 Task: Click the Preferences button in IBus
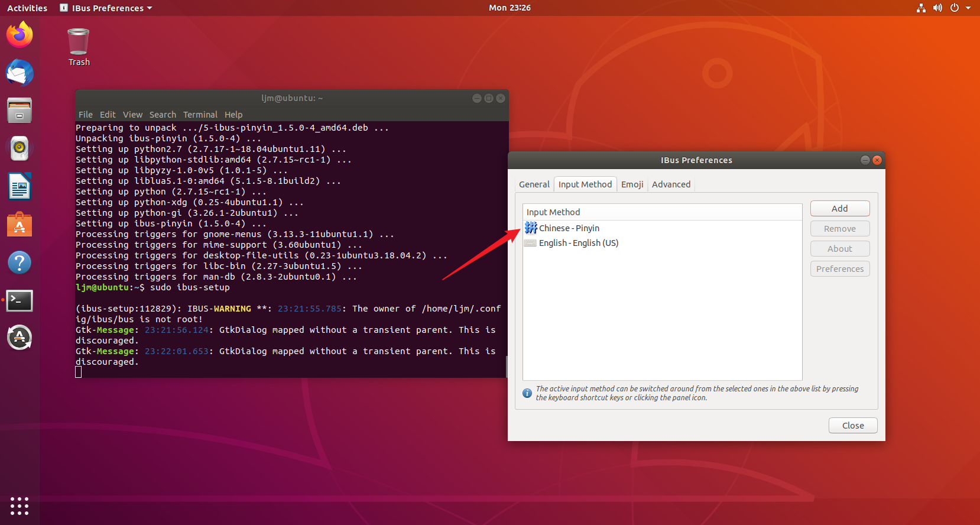pyautogui.click(x=840, y=269)
